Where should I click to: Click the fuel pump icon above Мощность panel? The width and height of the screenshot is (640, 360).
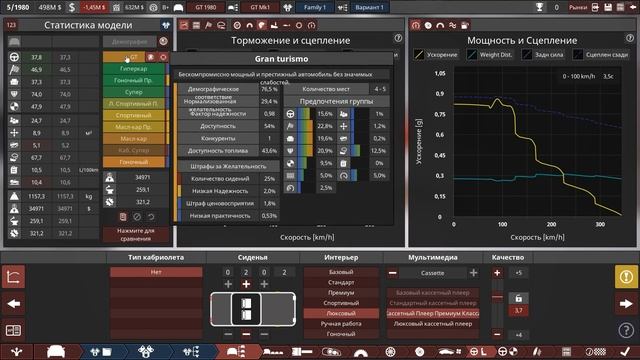(x=465, y=25)
